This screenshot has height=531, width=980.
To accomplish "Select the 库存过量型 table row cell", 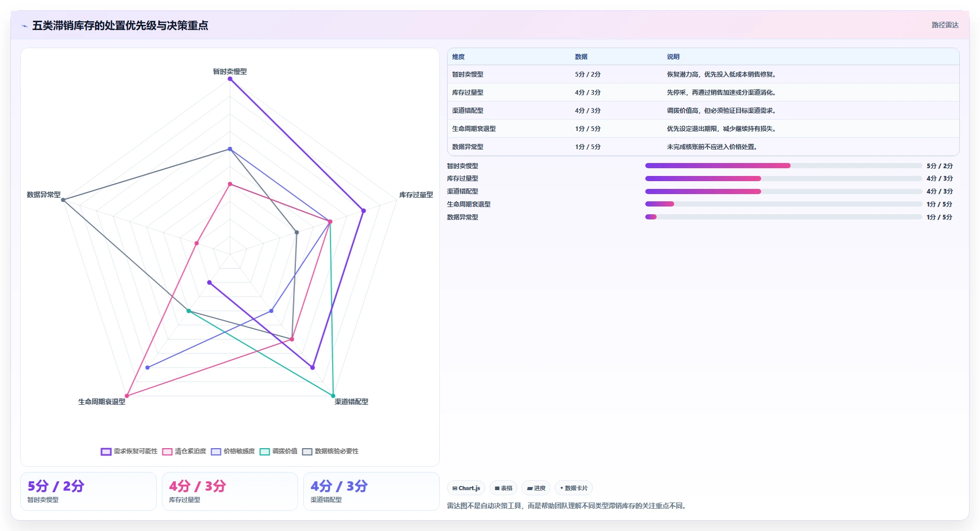I will [x=468, y=93].
